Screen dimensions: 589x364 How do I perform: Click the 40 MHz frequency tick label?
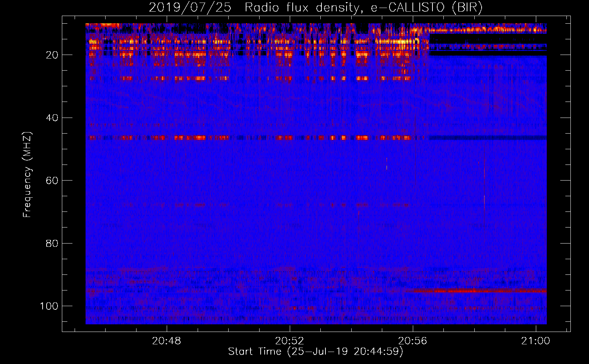pyautogui.click(x=52, y=118)
